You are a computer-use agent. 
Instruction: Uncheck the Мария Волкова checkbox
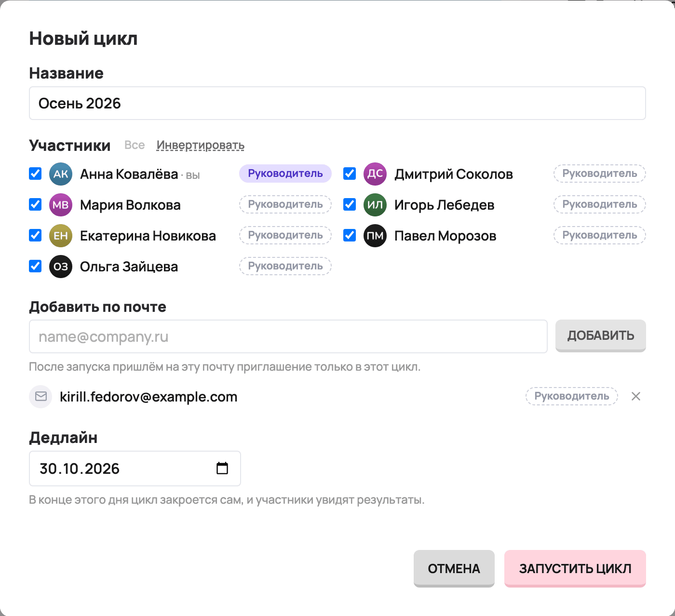[35, 204]
